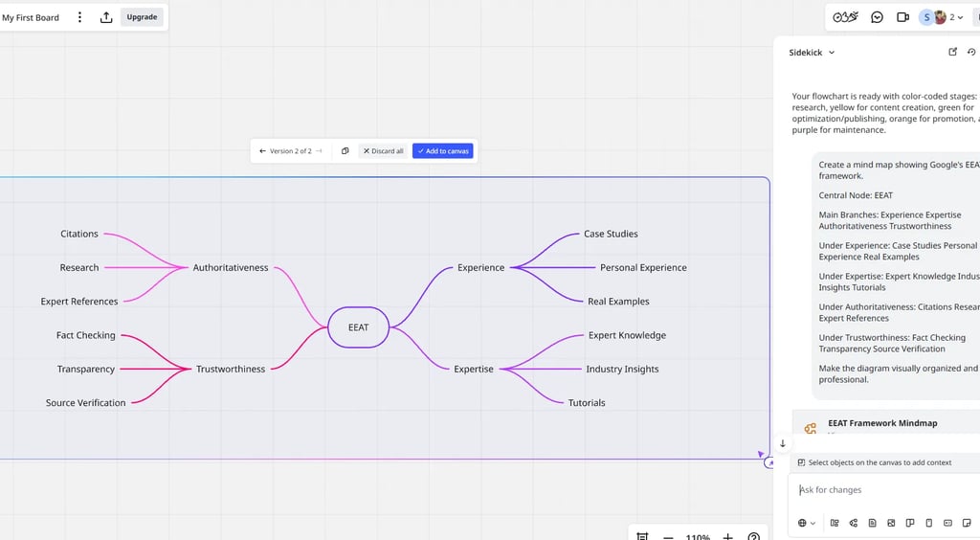
Task: Select the Authoritativeness branch node
Action: pyautogui.click(x=231, y=267)
